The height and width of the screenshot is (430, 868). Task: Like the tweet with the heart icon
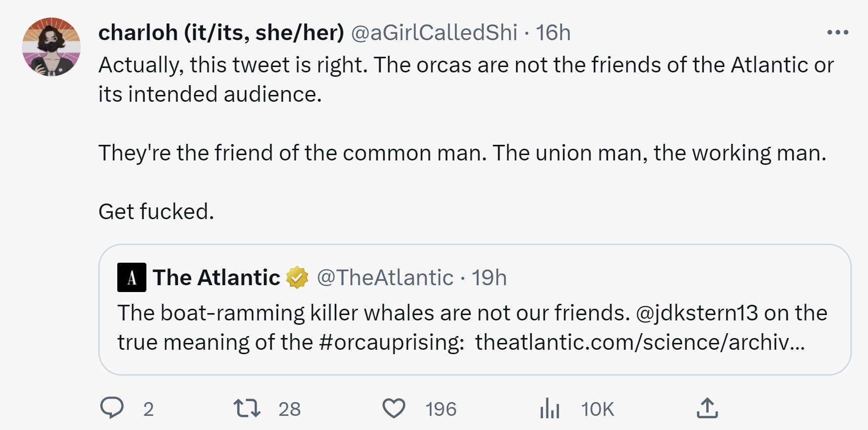pos(393,408)
